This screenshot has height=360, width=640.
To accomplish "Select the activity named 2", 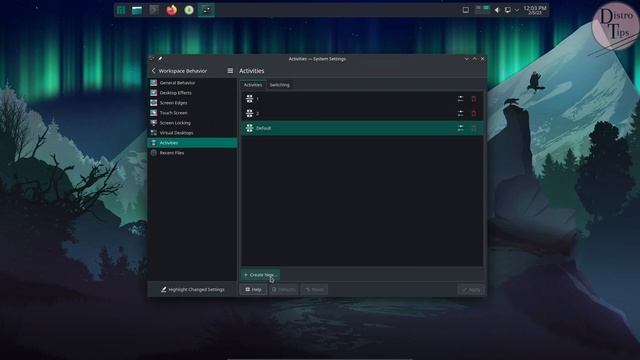I will [362, 113].
